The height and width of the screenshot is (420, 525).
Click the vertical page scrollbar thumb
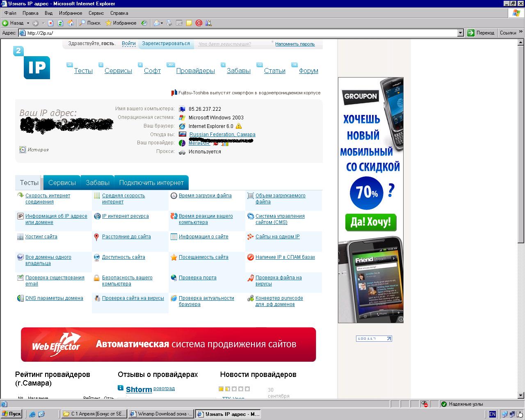point(521,144)
